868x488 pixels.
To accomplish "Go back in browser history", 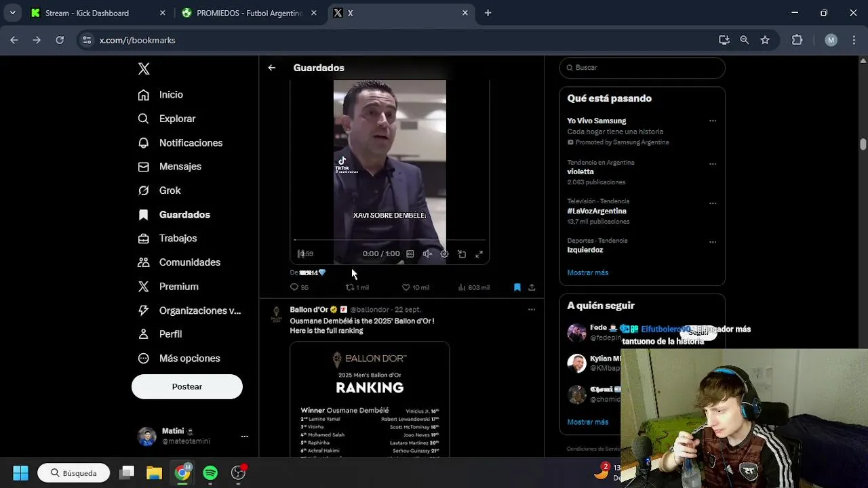I will [14, 40].
